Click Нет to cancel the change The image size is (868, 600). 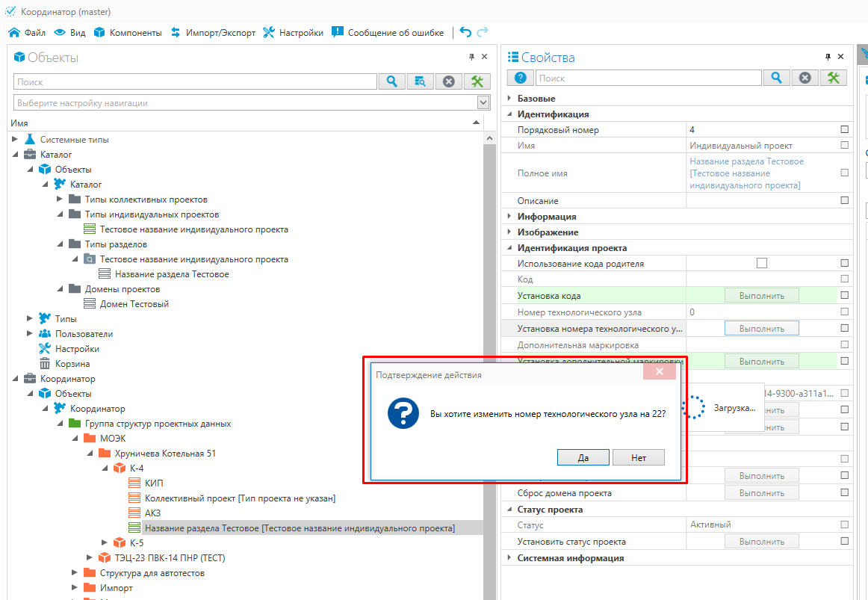click(638, 457)
